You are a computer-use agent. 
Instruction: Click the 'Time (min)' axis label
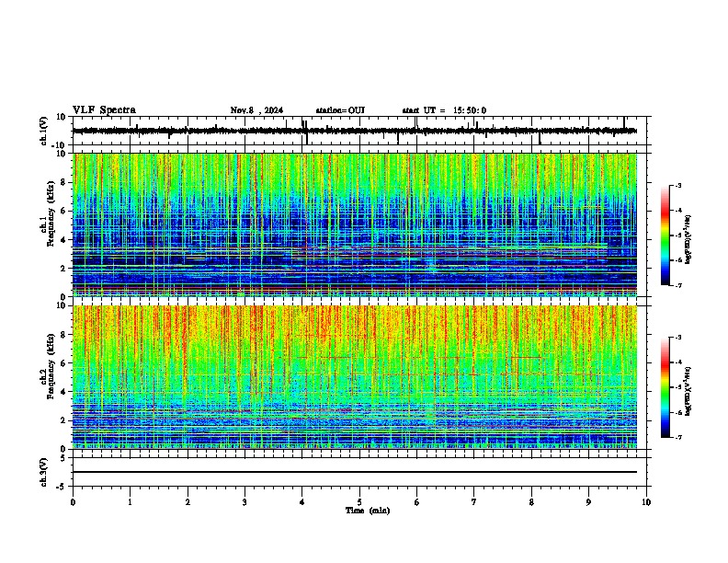point(368,511)
